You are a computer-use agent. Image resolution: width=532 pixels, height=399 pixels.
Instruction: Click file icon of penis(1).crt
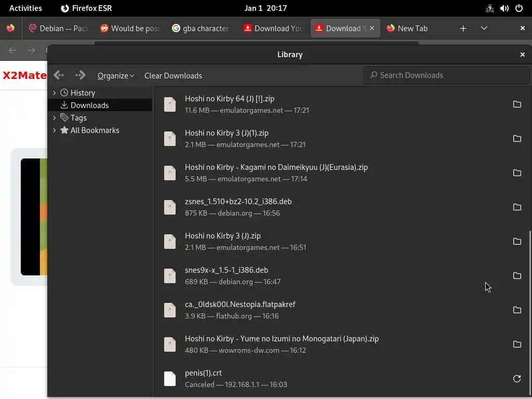click(170, 378)
